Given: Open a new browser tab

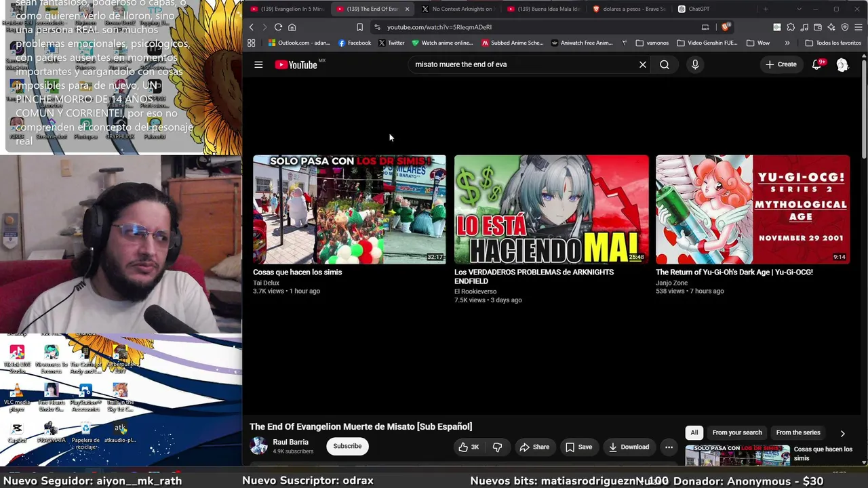Looking at the screenshot, I should (x=766, y=9).
